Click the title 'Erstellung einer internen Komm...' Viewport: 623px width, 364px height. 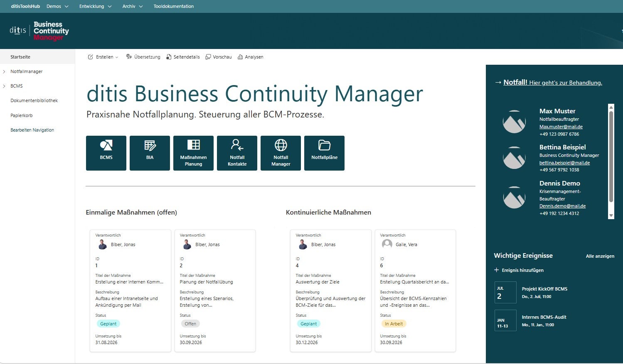129,282
